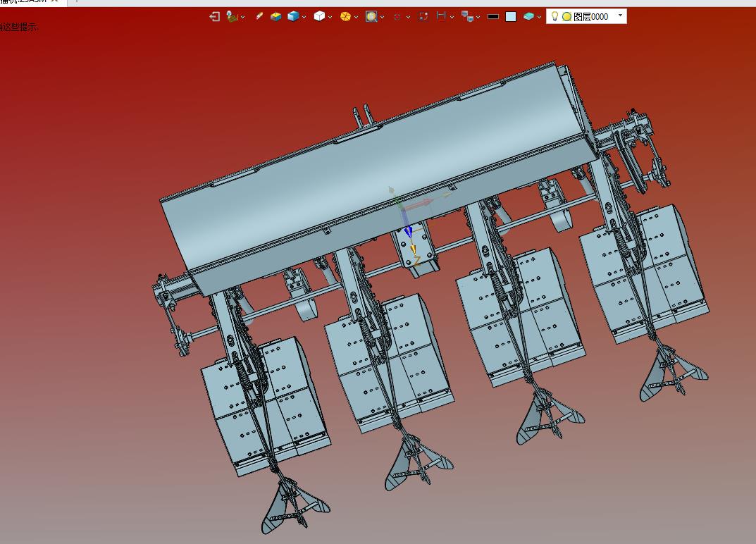Open dropdown next to red target icon

point(408,18)
